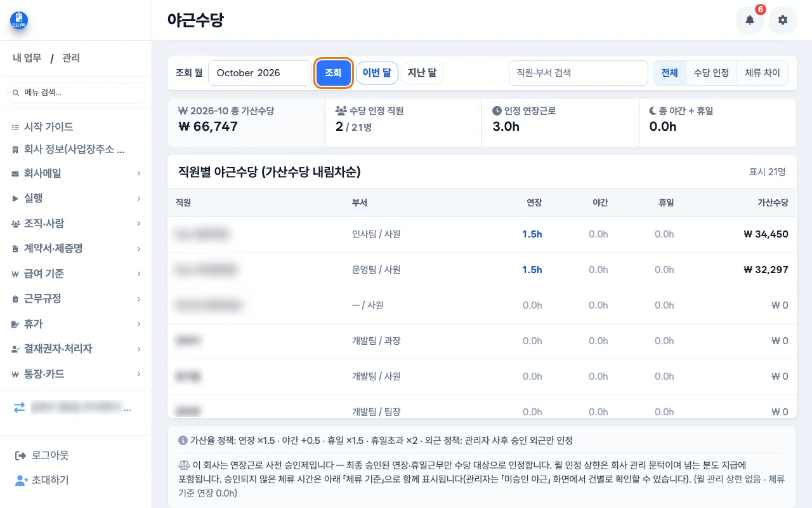Expand 조직·사람 submenu chevron

pos(138,224)
